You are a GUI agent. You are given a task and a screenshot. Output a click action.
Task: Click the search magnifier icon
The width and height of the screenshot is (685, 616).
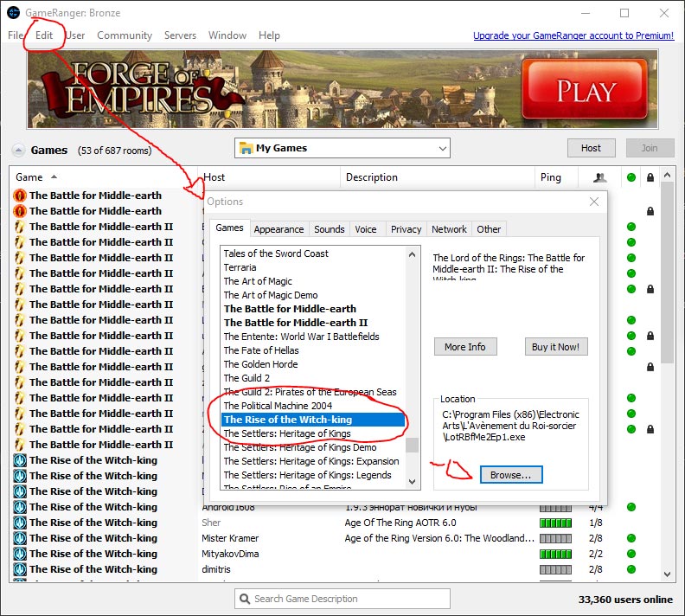point(245,599)
